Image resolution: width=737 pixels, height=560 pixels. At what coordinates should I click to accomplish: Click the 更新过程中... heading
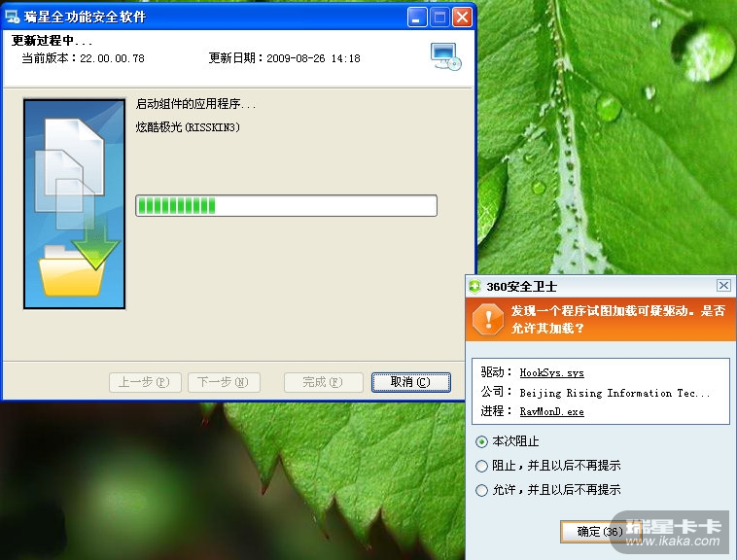tap(52, 41)
